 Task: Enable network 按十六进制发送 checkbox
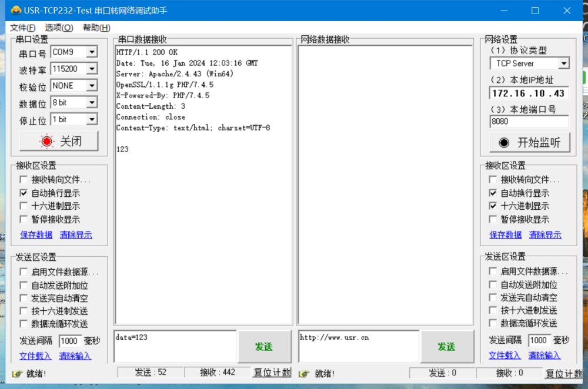[x=493, y=310]
